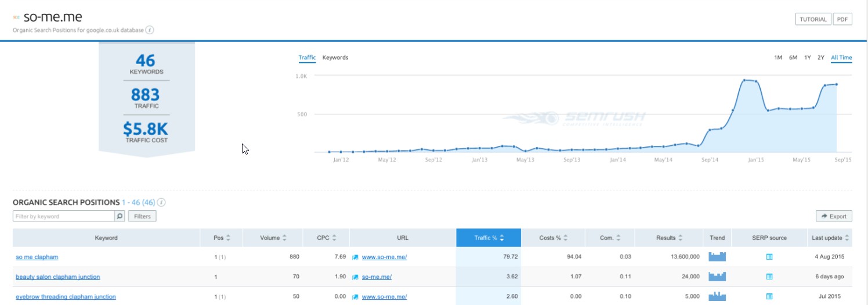Select All Time range
Viewport: 868px width, 305px height.
coord(841,58)
